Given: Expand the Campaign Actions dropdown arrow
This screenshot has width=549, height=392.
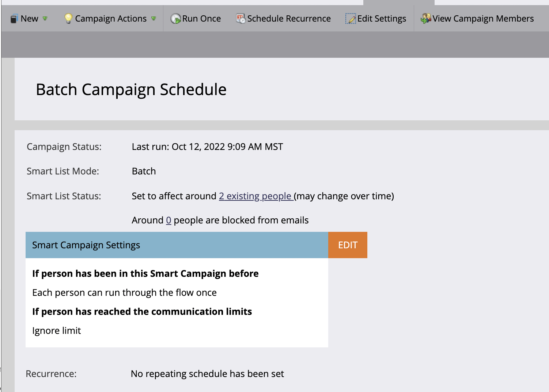Looking at the screenshot, I should [x=154, y=19].
